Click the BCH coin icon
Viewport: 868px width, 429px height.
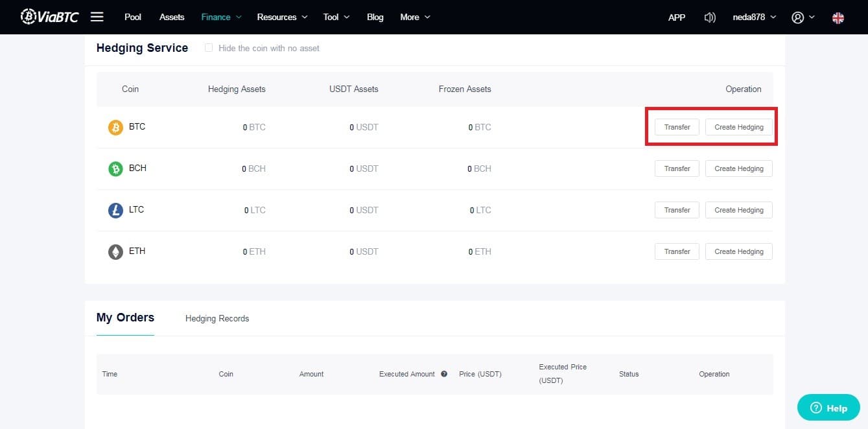pos(115,169)
